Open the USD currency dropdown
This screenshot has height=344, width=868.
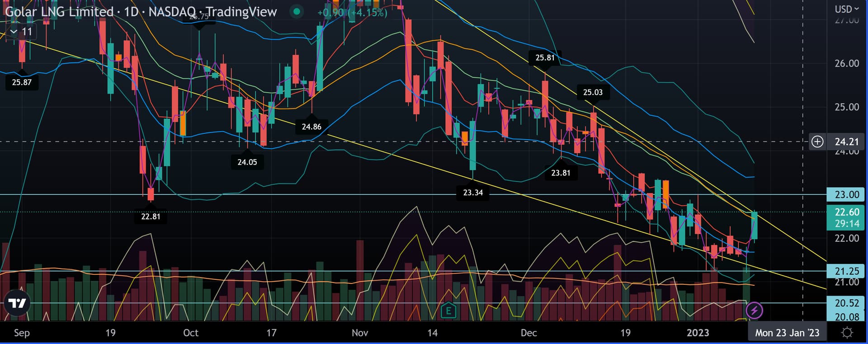click(846, 9)
